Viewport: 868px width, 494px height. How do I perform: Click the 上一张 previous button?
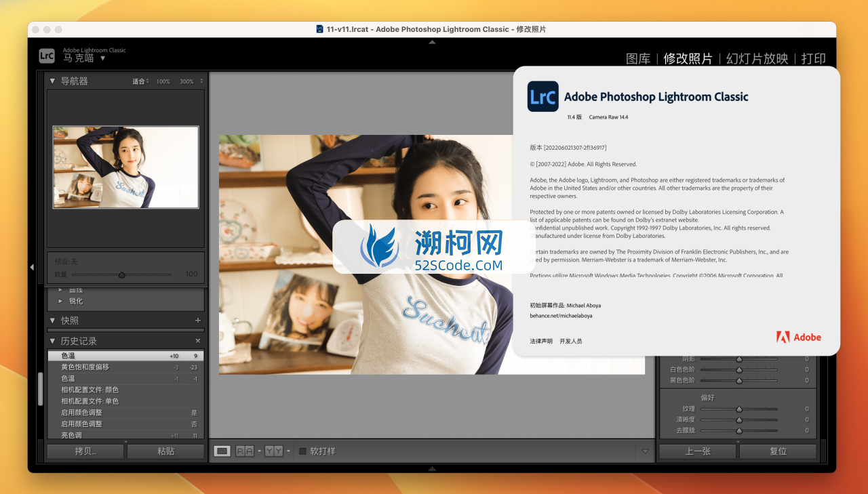(698, 451)
